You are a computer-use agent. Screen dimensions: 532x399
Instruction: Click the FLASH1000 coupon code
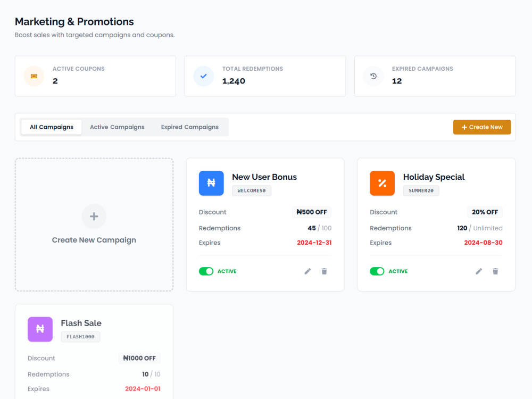(80, 337)
